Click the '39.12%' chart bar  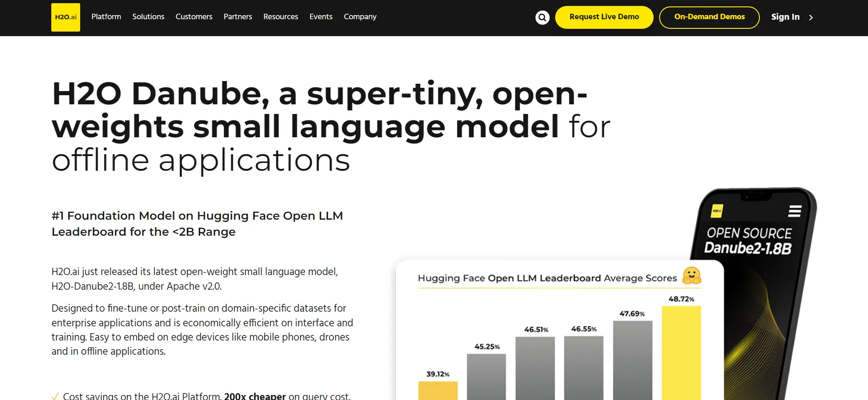click(x=438, y=391)
